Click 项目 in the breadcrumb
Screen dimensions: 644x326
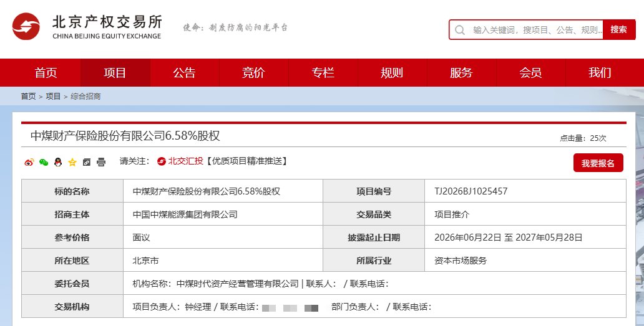[53, 97]
